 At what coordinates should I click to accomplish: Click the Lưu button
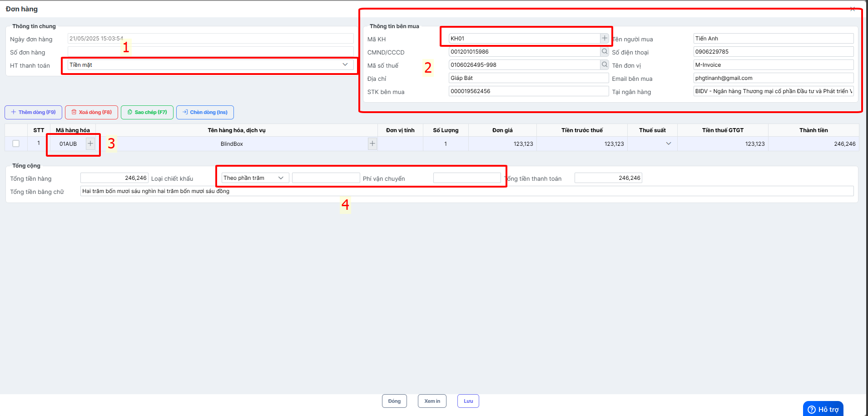point(468,401)
